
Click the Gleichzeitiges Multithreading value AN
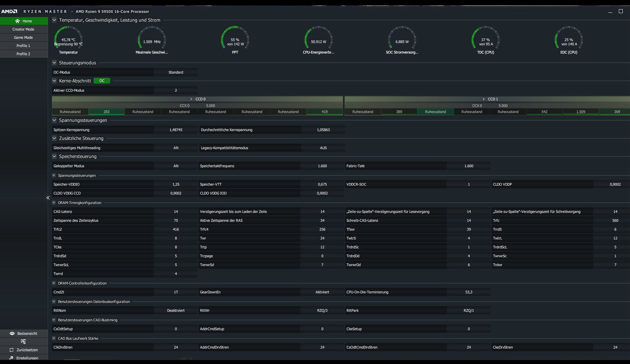[x=176, y=148]
